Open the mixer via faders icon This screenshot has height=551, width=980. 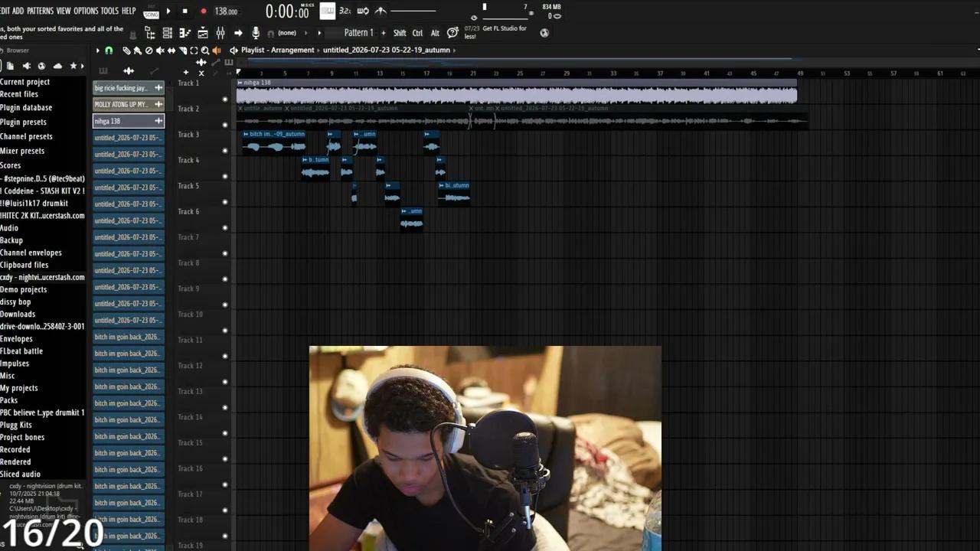(220, 33)
